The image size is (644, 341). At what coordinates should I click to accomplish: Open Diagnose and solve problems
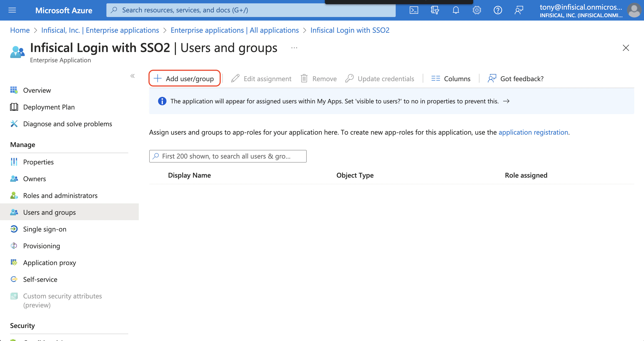[x=69, y=124]
